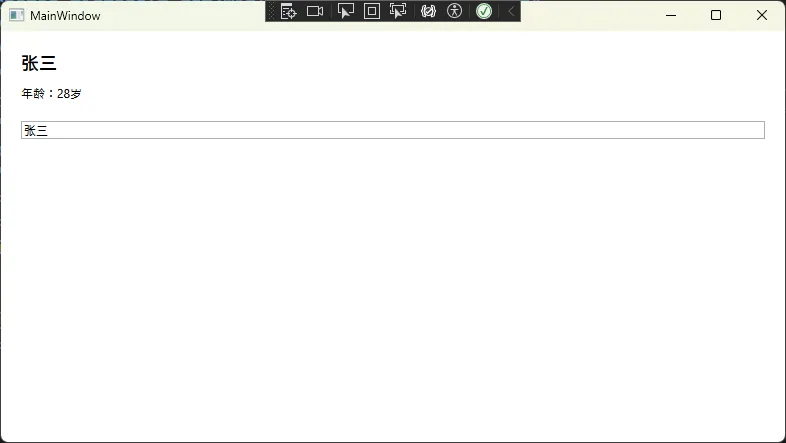This screenshot has height=443, width=786.
Task: Toggle Display Layout Adorners square icon
Action: 372,11
